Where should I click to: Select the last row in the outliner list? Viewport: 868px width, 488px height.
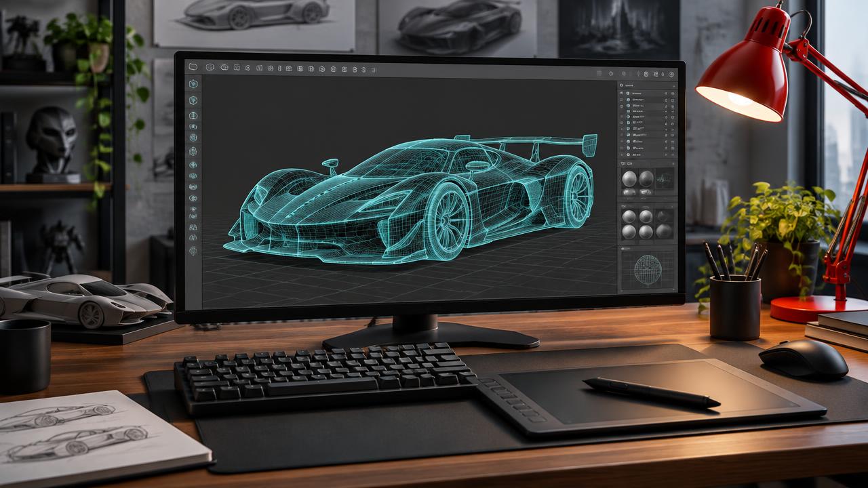(647, 155)
